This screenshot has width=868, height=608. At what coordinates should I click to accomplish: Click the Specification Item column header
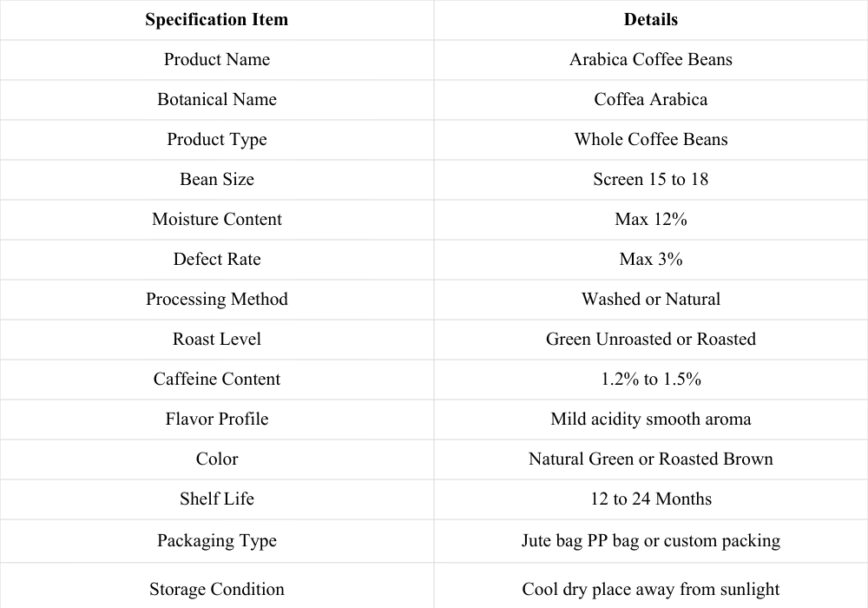pyautogui.click(x=216, y=19)
